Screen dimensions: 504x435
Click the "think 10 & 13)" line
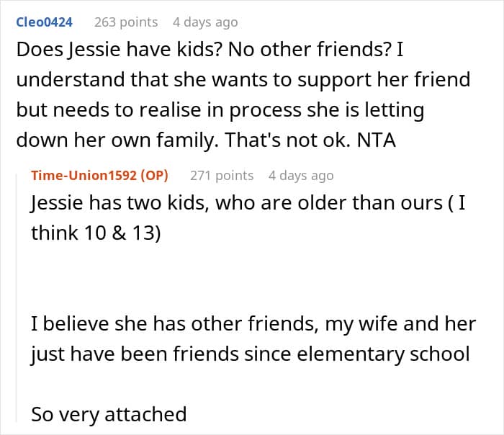coord(94,234)
